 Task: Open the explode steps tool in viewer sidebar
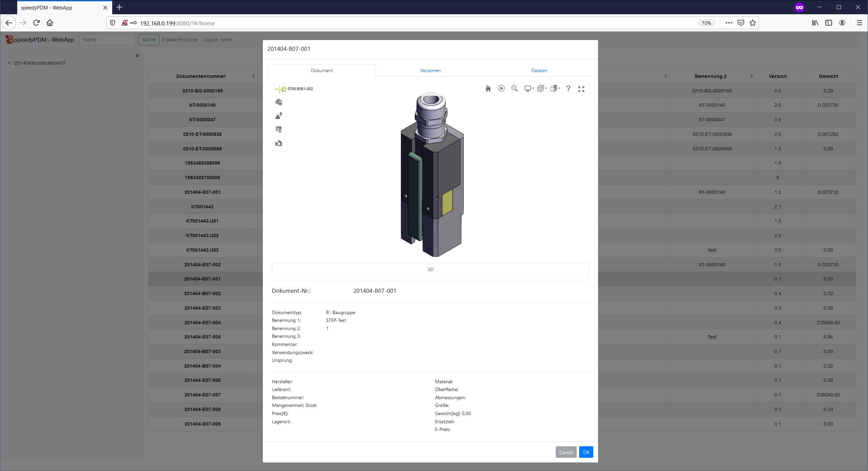tap(279, 116)
